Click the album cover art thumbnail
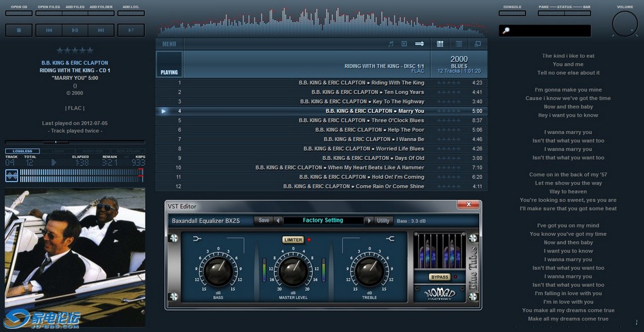644x332 pixels. coord(75,258)
